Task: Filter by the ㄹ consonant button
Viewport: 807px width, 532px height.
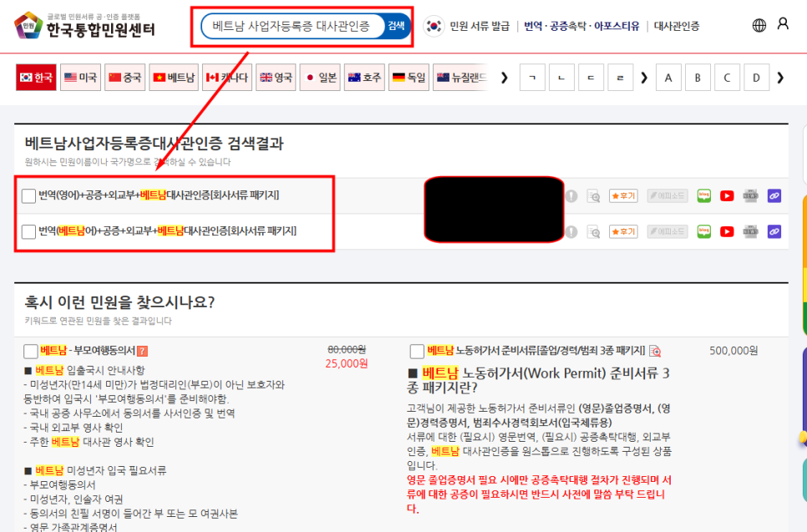Action: (620, 78)
